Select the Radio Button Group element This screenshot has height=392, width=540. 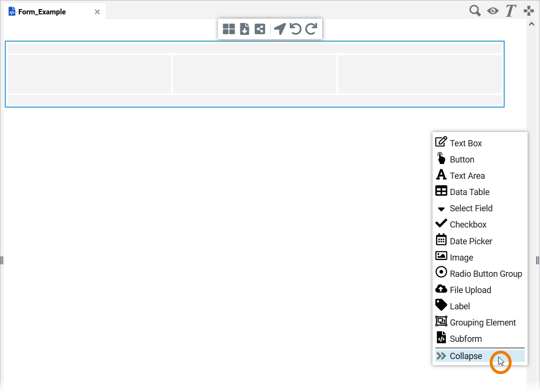(x=486, y=273)
